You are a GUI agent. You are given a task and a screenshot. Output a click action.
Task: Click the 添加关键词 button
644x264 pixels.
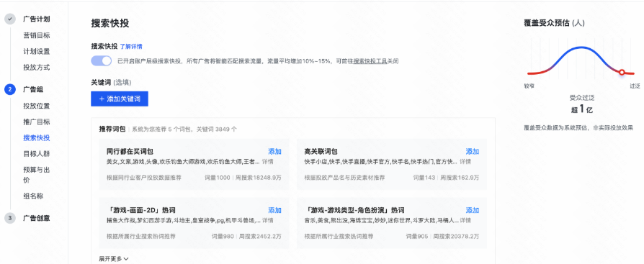(120, 99)
